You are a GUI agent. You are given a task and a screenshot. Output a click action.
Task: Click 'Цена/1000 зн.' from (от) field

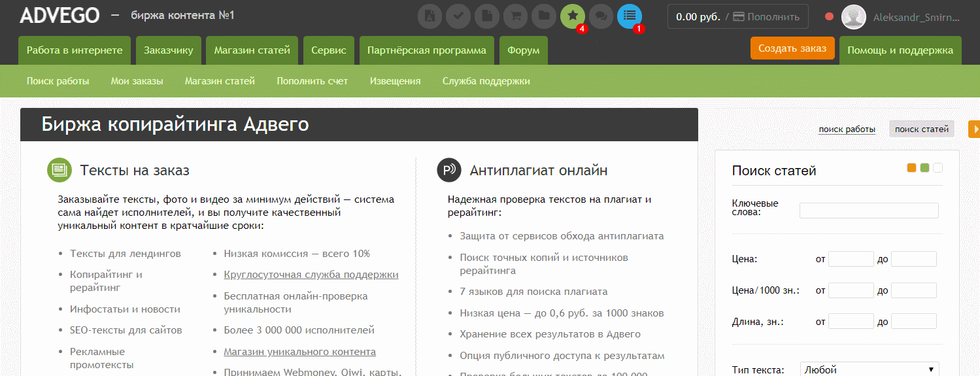851,290
